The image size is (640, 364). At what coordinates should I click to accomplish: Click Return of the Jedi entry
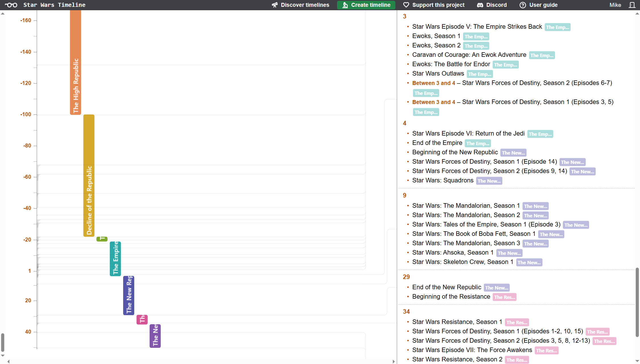point(468,134)
